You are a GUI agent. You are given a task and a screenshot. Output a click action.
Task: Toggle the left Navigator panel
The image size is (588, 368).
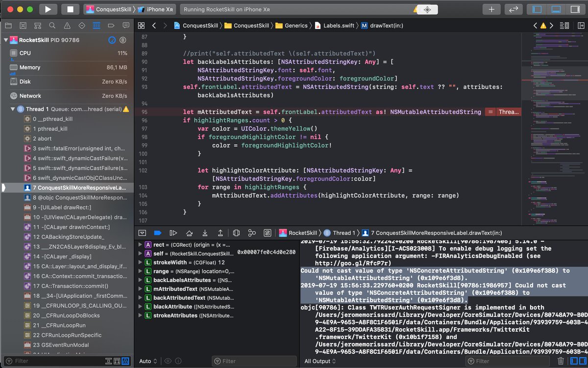click(537, 9)
